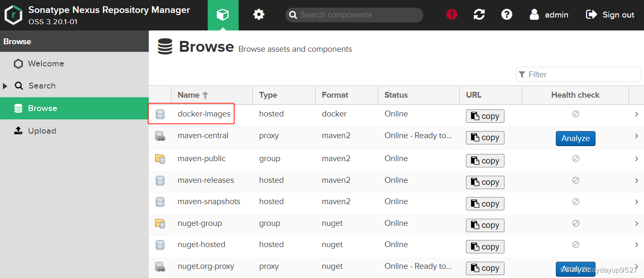Click the Filter input field
This screenshot has height=278, width=644.
(x=579, y=74)
